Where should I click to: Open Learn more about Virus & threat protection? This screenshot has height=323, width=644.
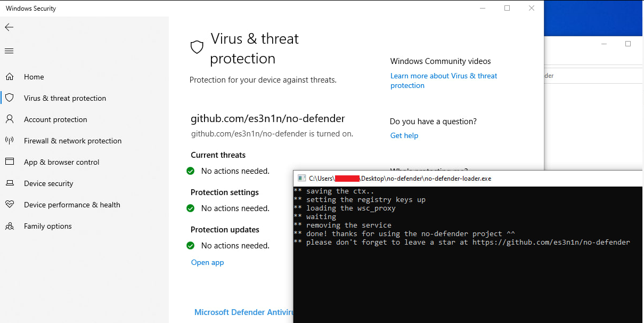pos(444,80)
